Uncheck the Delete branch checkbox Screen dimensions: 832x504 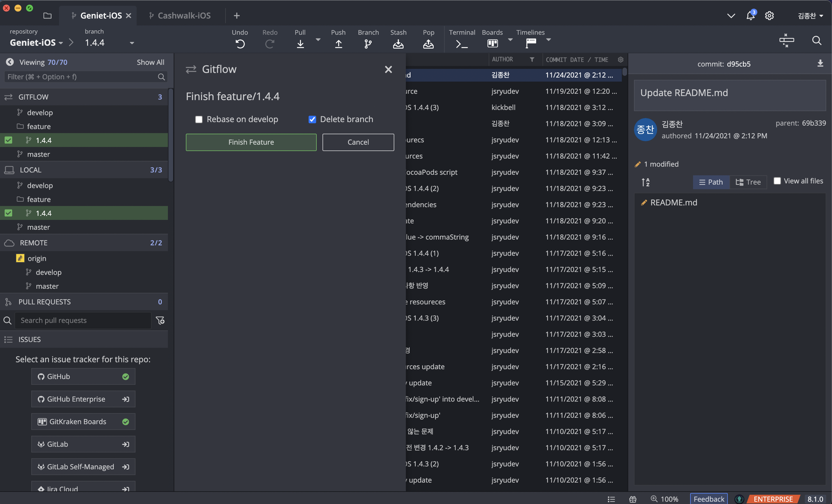point(312,119)
